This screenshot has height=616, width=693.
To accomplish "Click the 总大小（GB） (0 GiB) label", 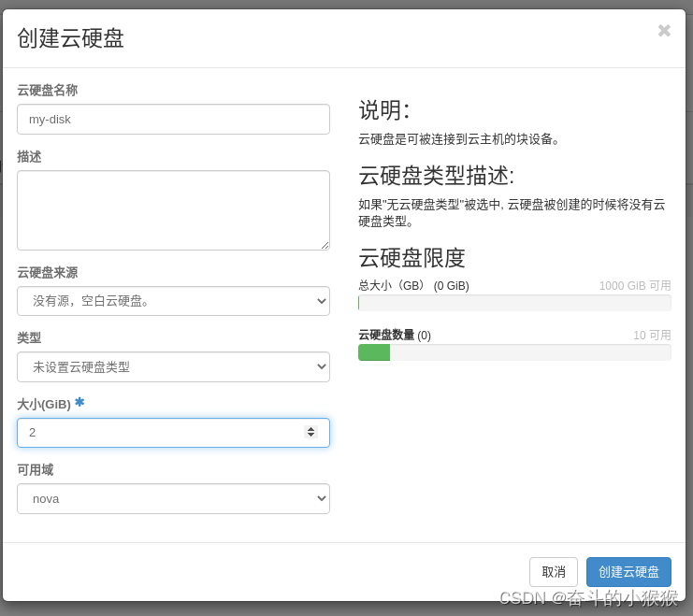I will click(x=413, y=285).
